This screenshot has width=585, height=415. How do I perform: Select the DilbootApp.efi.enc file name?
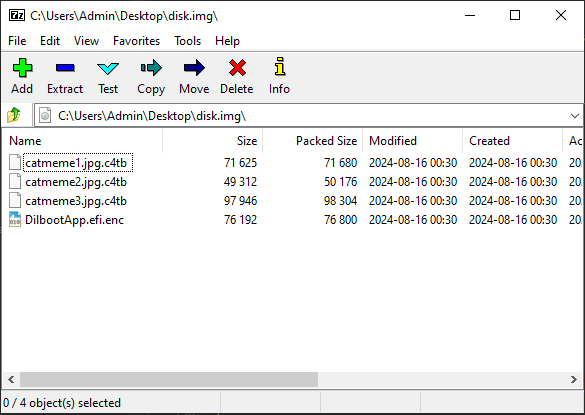(74, 220)
